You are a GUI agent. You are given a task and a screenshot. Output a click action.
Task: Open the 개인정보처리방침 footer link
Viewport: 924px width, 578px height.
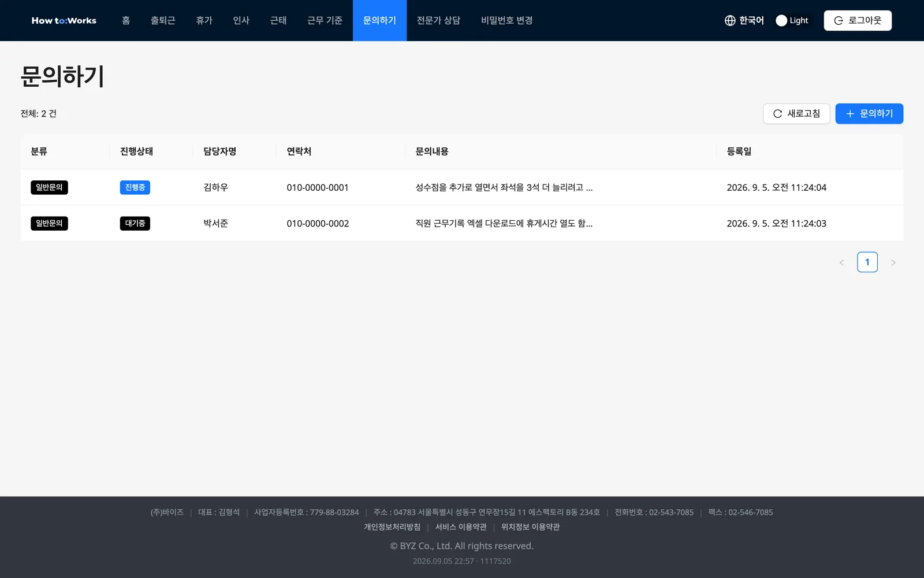tap(392, 527)
